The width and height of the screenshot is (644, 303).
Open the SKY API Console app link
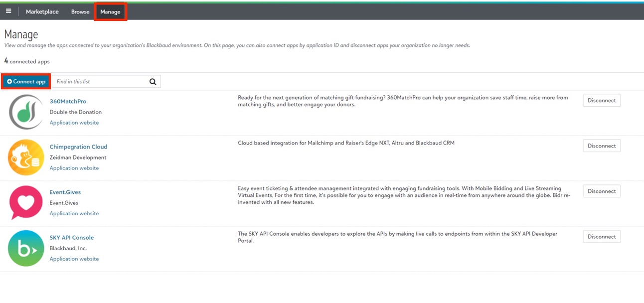pos(72,237)
